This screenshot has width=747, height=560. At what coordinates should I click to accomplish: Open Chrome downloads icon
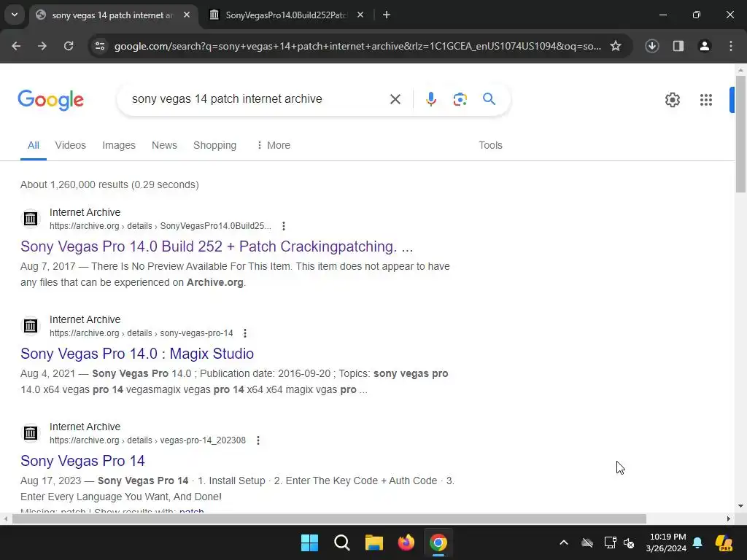coord(651,46)
